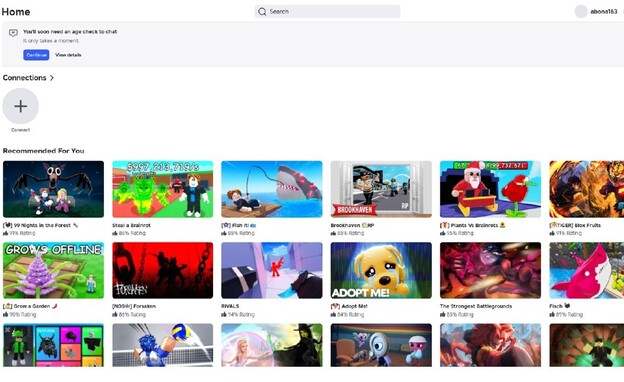Open the Adopt Me! game thumbnail
The height and width of the screenshot is (382, 624).
click(x=381, y=270)
